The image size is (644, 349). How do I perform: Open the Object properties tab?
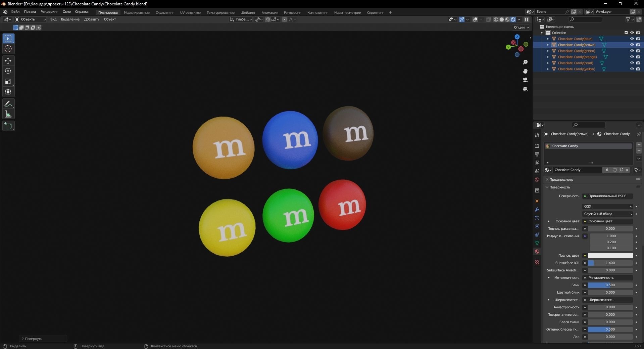point(537,201)
